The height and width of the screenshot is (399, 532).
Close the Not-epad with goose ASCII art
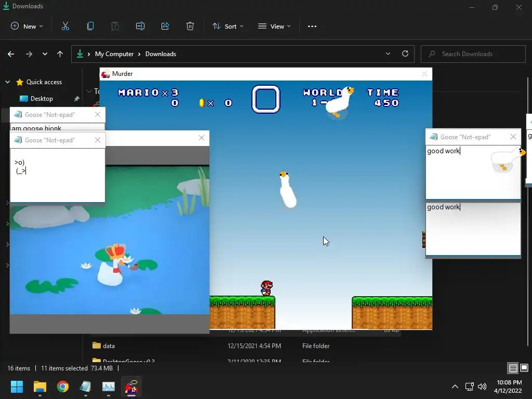click(x=98, y=140)
